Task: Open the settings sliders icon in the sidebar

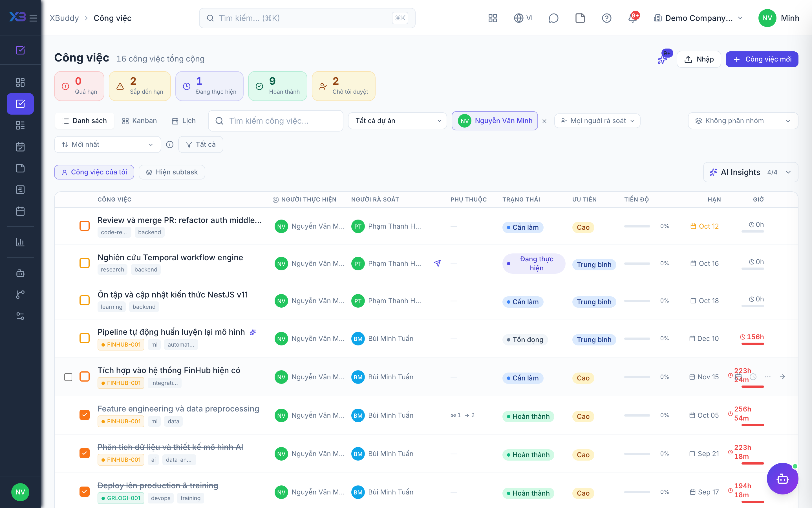Action: [20, 316]
